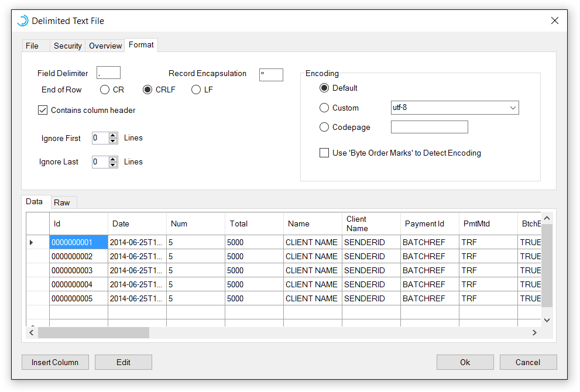This screenshot has height=392, width=580.
Task: Select cell 0000000003 in Id column
Action: 79,270
